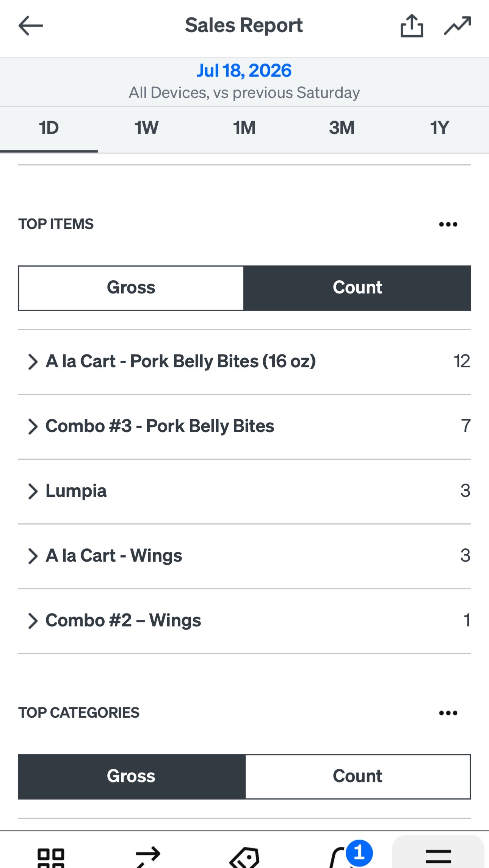Tap the Jul 18, 2026 date link

pos(244,71)
